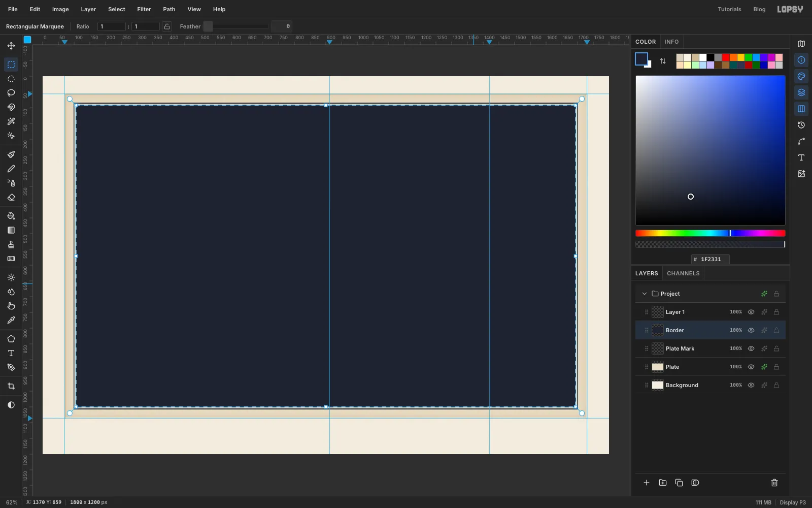Image resolution: width=812 pixels, height=508 pixels.
Task: Lock the Border layer
Action: pos(776,330)
